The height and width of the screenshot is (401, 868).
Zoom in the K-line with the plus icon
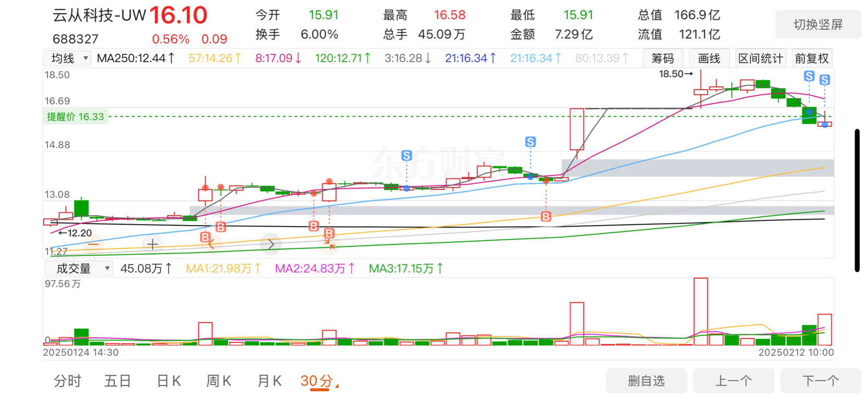[152, 244]
